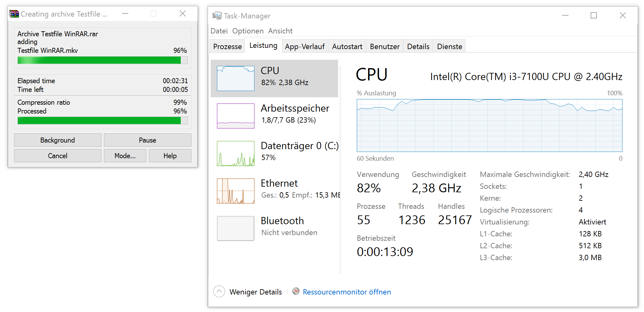
Task: Switch to the Benutzer tab
Action: (385, 46)
